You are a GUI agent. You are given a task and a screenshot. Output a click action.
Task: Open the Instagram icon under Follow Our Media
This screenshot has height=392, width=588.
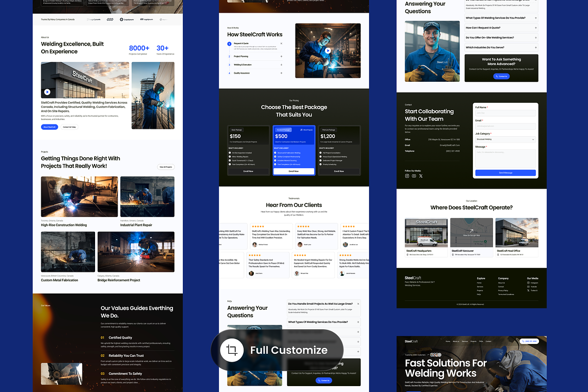click(x=407, y=176)
